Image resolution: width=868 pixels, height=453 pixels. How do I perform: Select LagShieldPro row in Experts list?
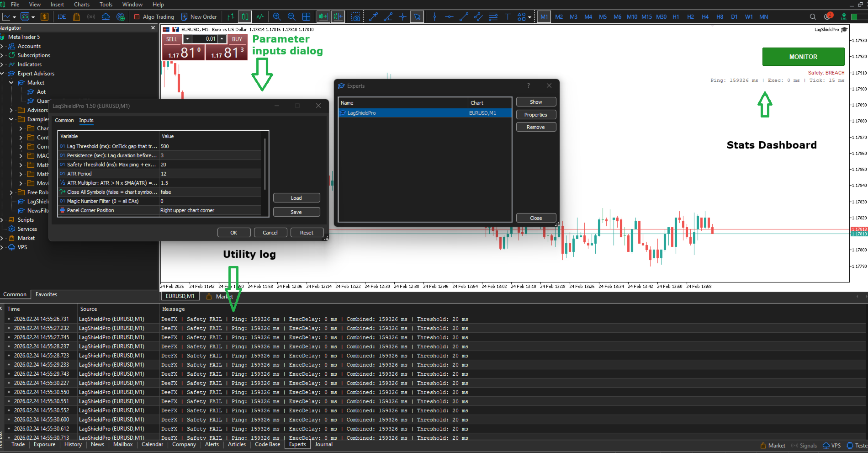tap(425, 113)
